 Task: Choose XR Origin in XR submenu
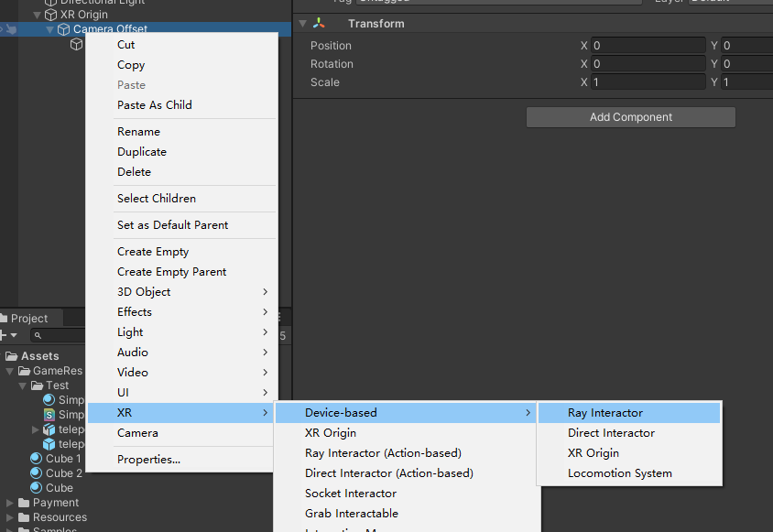[x=406, y=433]
